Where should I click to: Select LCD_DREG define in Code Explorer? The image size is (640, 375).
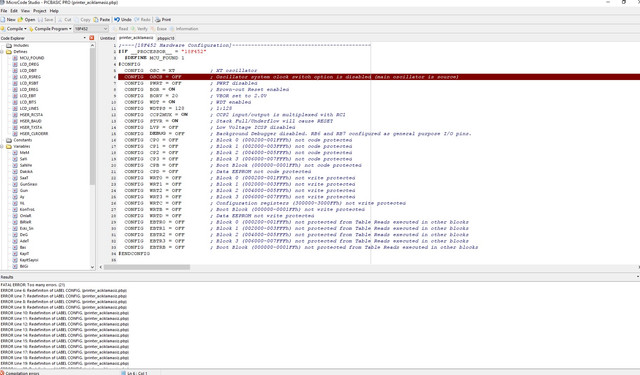coord(26,64)
